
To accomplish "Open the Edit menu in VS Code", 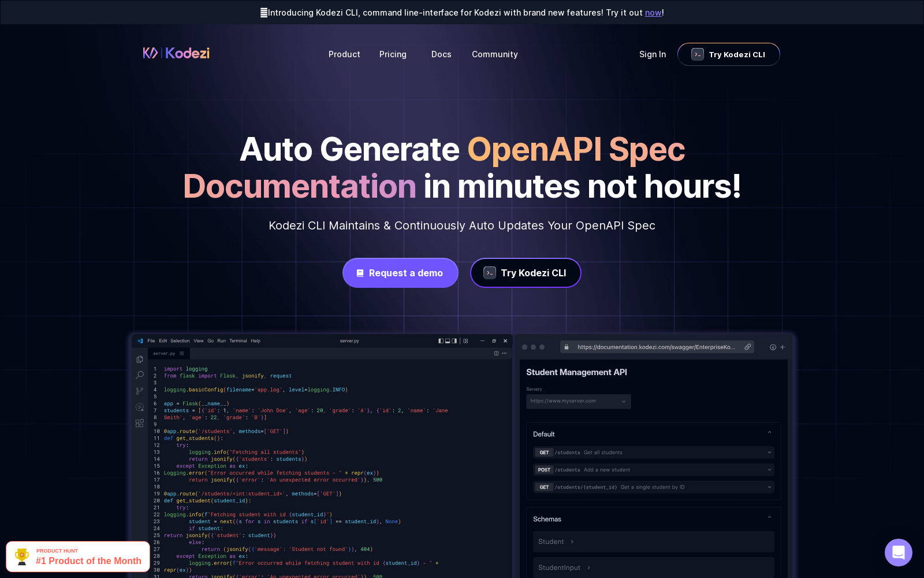I will click(163, 341).
